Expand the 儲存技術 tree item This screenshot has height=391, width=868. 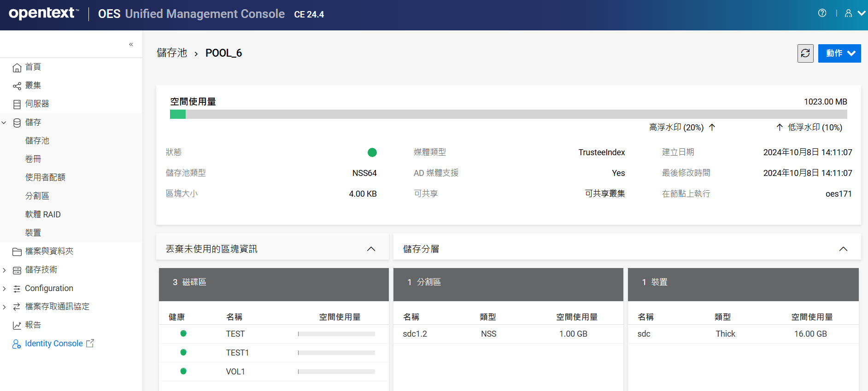pos(5,270)
